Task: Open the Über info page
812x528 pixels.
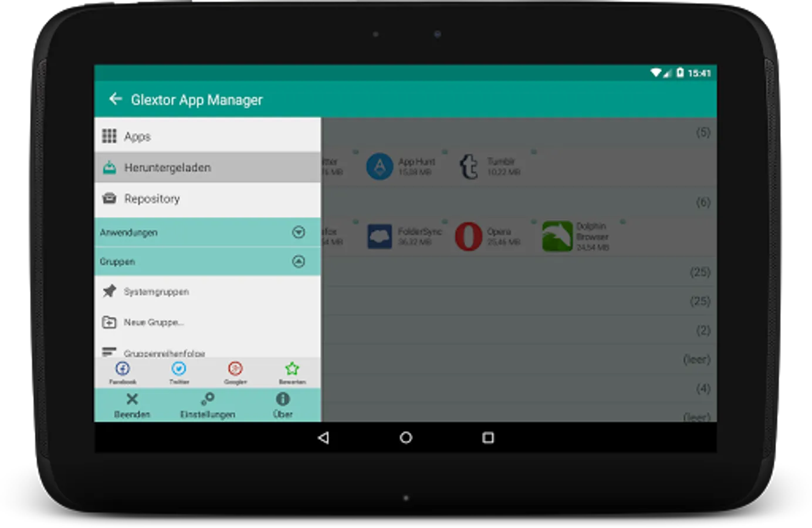Action: pyautogui.click(x=283, y=405)
